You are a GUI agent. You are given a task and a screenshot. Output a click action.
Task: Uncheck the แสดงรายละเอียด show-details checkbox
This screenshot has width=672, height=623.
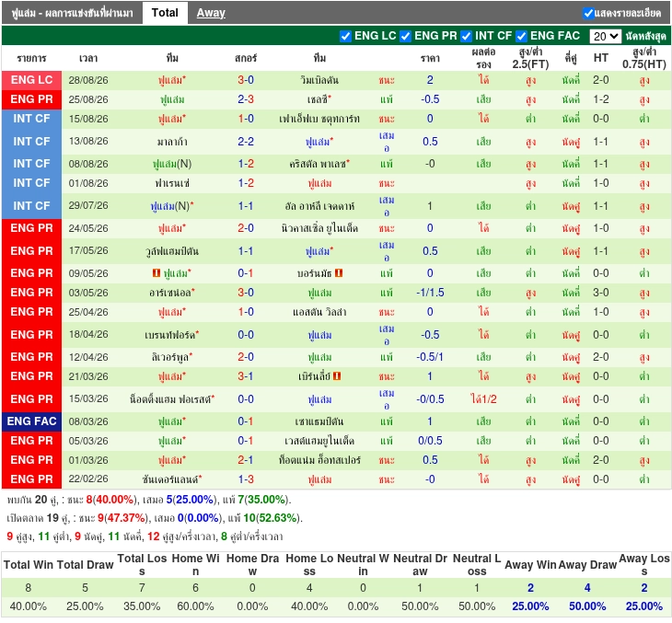pyautogui.click(x=588, y=13)
